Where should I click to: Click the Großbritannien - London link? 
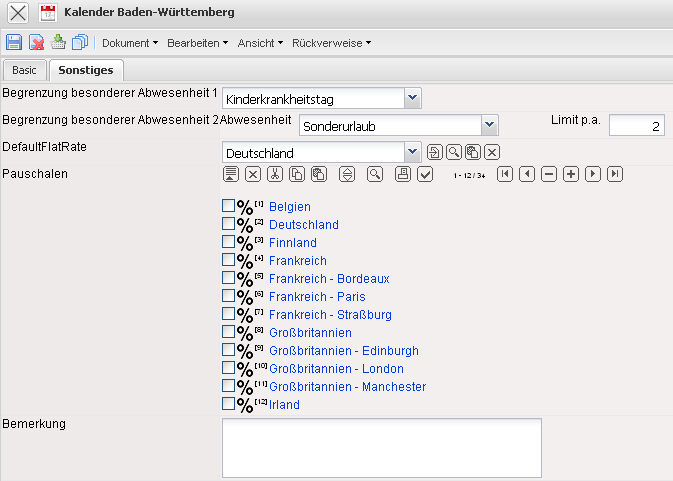coord(323,369)
